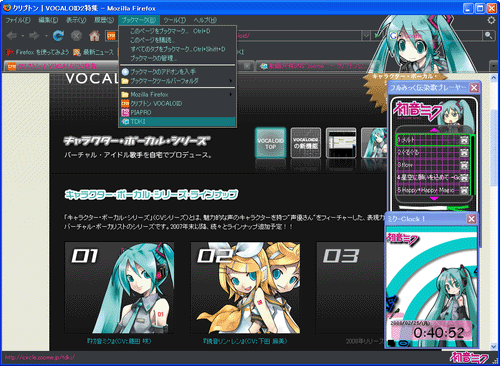Click the CFM site icon in address bar
Screen dimensions: 500x366
pos(111,35)
